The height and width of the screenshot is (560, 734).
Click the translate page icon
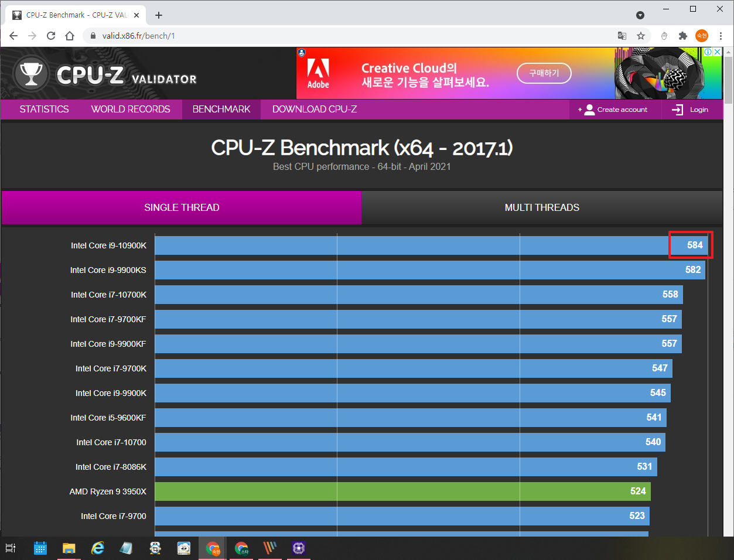[622, 36]
